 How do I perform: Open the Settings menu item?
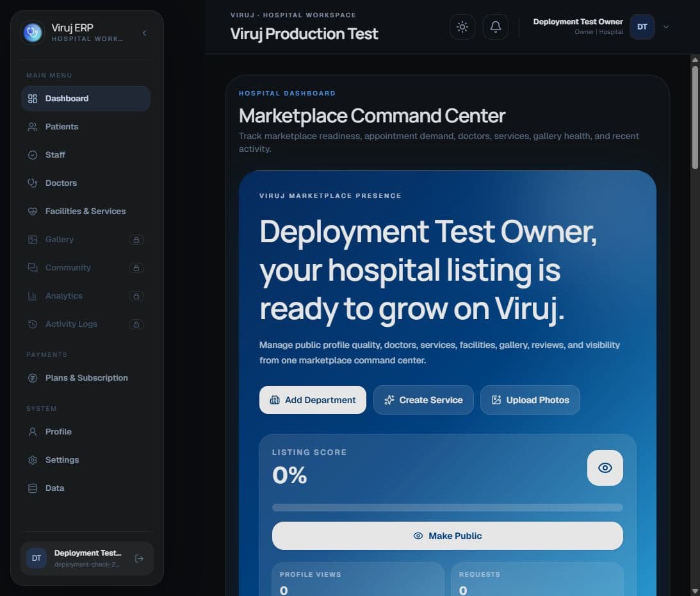pyautogui.click(x=86, y=460)
